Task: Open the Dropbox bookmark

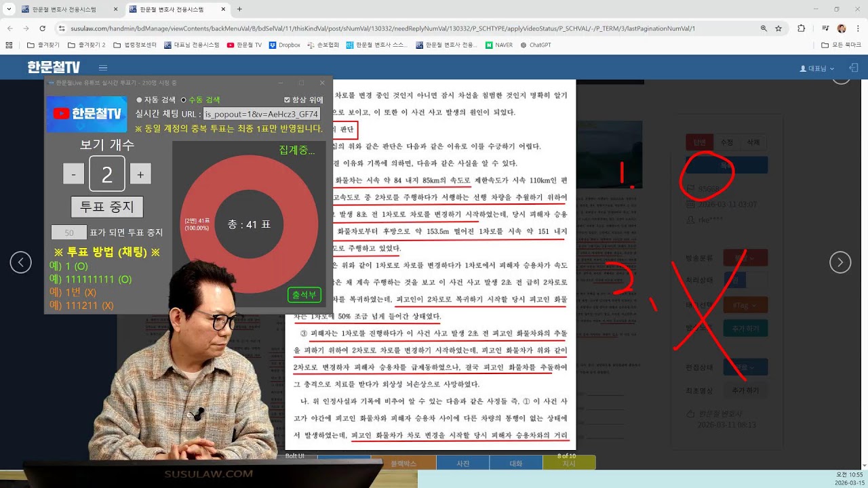Action: coord(285,45)
